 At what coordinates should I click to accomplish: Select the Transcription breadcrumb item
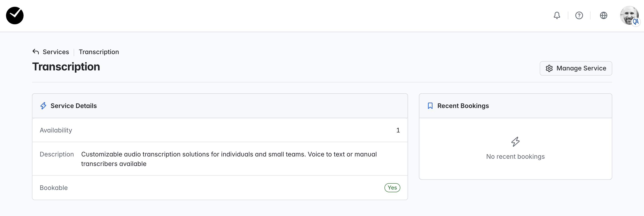pyautogui.click(x=99, y=52)
